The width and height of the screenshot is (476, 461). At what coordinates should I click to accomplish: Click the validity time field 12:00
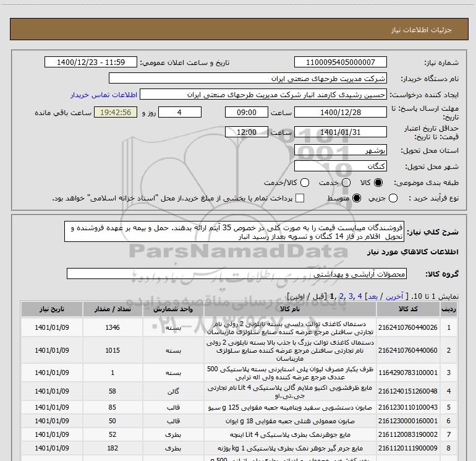click(247, 132)
